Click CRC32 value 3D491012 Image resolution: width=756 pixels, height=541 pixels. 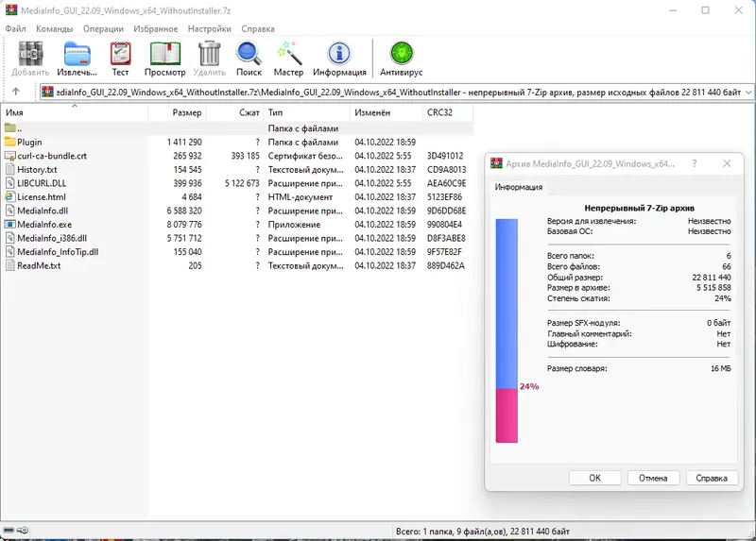point(445,156)
